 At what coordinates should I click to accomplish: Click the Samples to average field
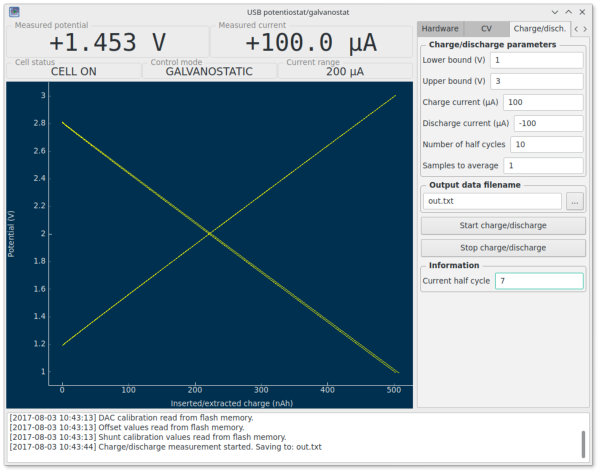tap(543, 165)
